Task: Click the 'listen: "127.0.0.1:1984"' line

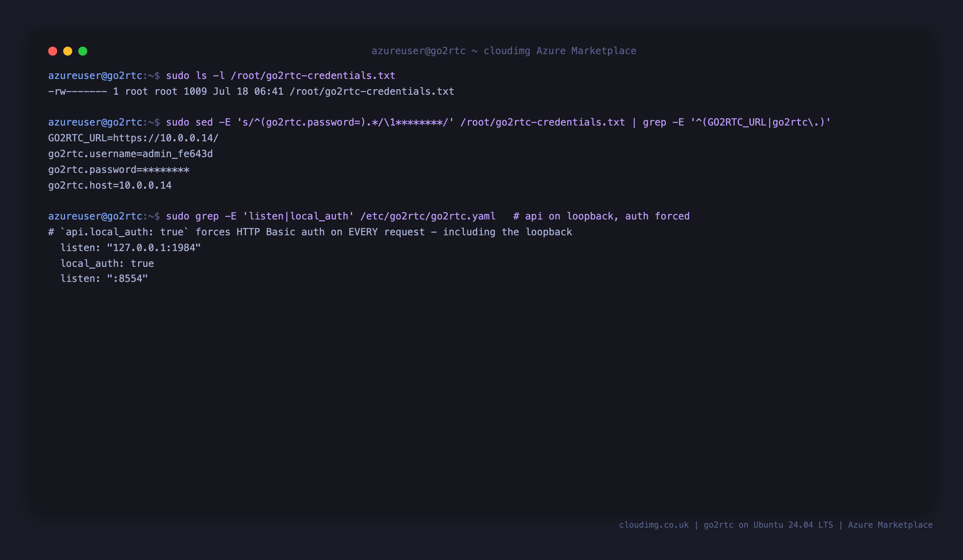Action: click(x=131, y=248)
